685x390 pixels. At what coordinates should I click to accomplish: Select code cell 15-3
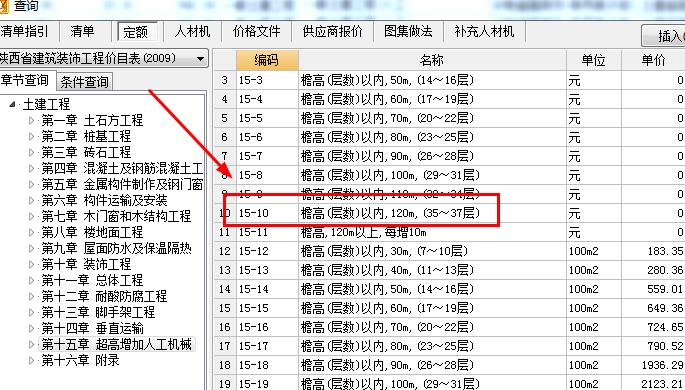pos(267,80)
